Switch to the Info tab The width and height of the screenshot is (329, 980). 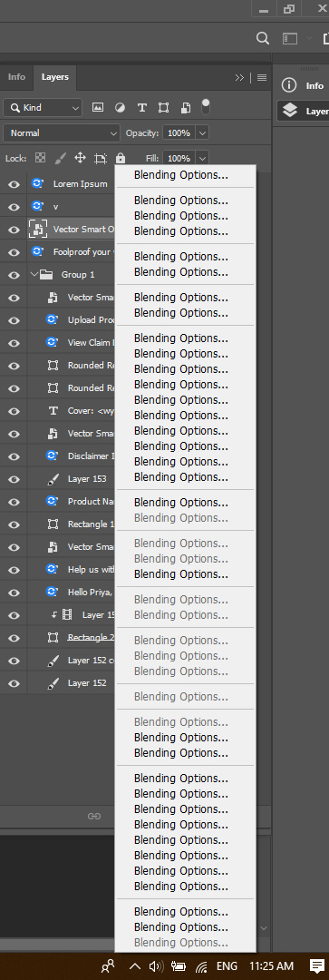tap(17, 77)
